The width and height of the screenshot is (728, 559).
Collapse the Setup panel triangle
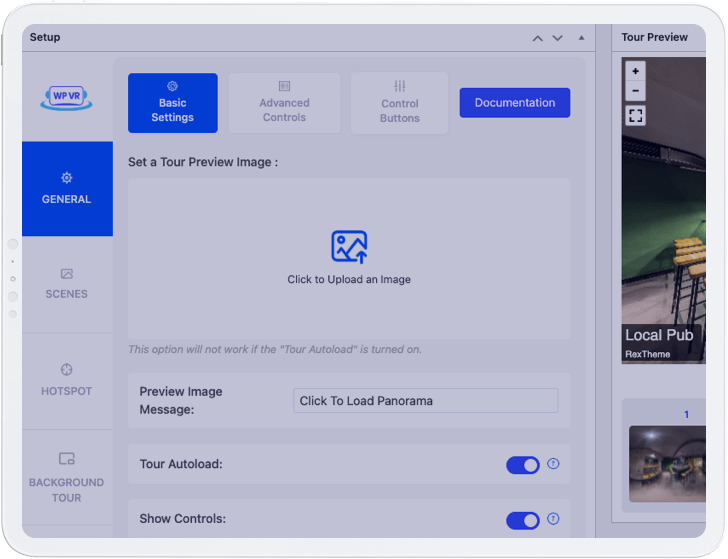pos(581,38)
